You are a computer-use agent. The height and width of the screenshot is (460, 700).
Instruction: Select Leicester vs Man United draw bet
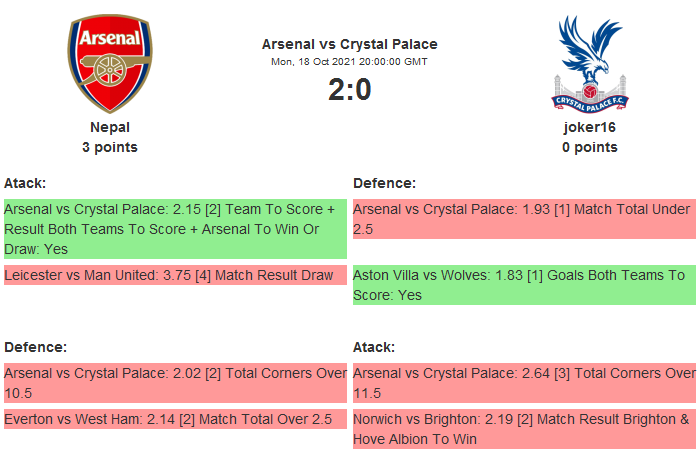pos(175,275)
